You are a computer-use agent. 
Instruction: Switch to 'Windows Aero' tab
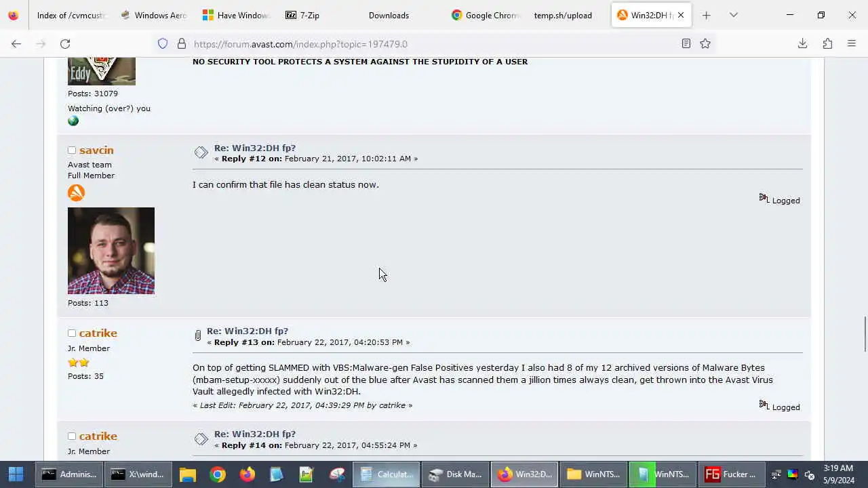(x=153, y=15)
